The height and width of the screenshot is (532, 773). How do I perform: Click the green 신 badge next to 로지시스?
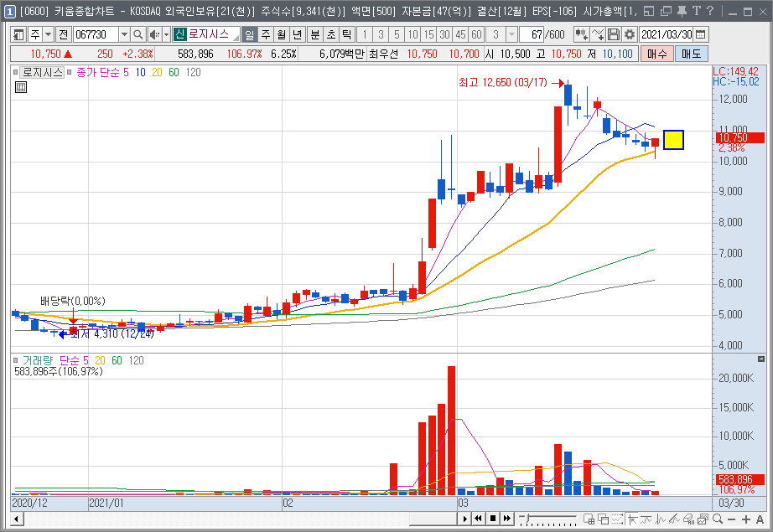tap(179, 34)
